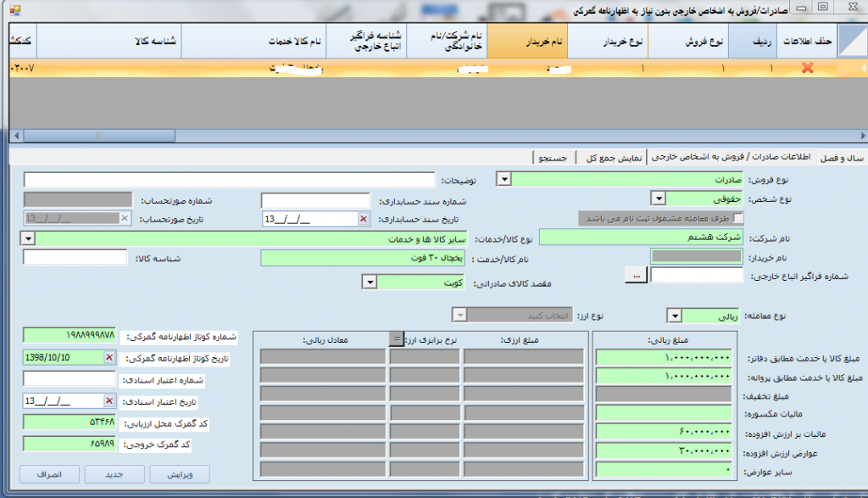
Task: Click the نوع خریدار column header
Action: pyautogui.click(x=608, y=41)
